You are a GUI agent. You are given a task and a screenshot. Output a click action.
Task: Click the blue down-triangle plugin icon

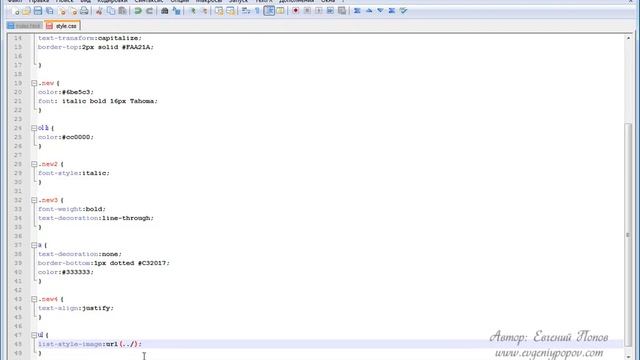[x=380, y=11]
